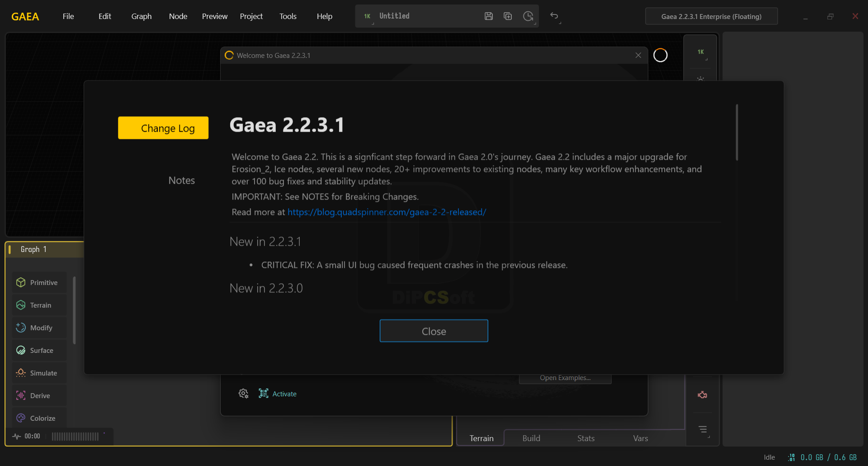Click the Gaea Enterprise license button
This screenshot has height=466, width=868.
pos(712,16)
